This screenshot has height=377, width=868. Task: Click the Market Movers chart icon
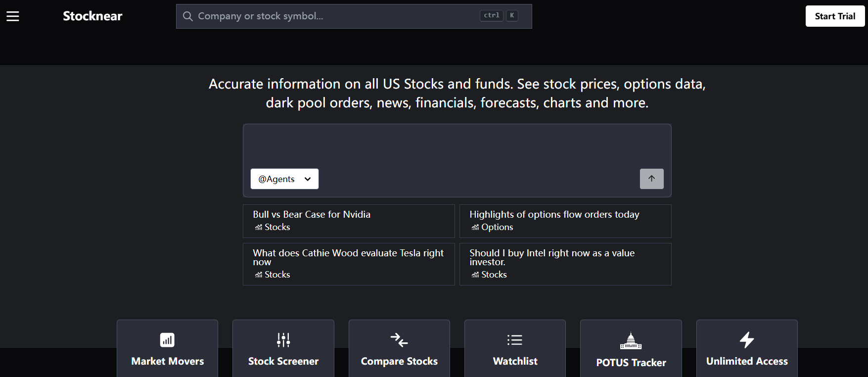[x=167, y=340]
